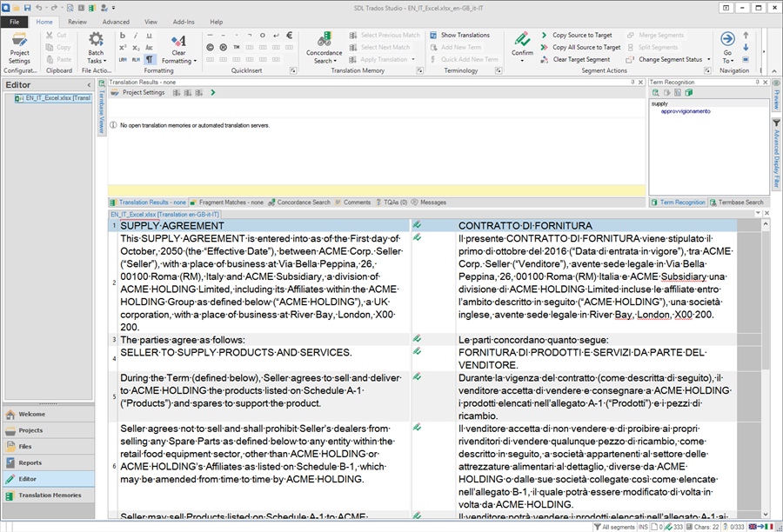Open the Add-Ins ribbon tab

[x=184, y=22]
